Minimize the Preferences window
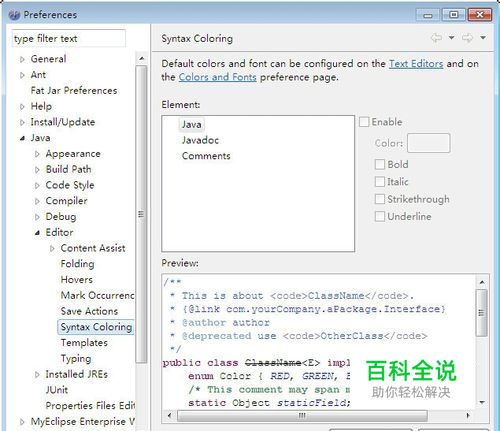The width and height of the screenshot is (500, 431). click(428, 15)
